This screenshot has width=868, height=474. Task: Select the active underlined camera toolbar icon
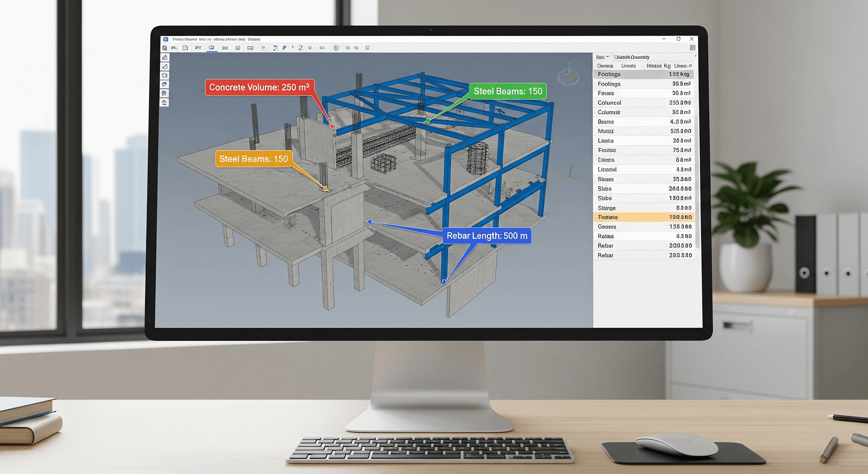212,48
